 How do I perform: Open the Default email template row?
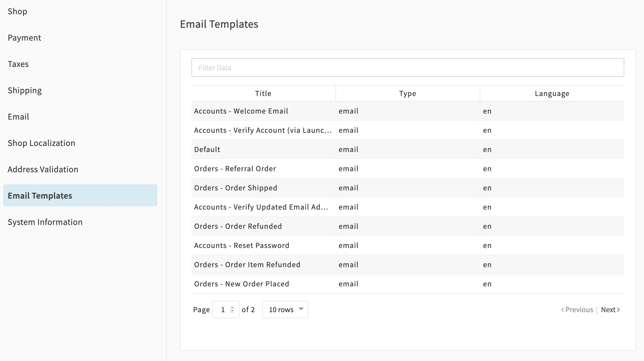pos(207,150)
